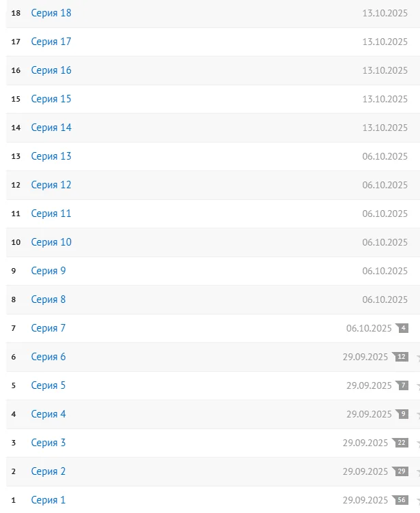Open episode link Серия 15
Screen dimensions: 420x513
pos(51,99)
